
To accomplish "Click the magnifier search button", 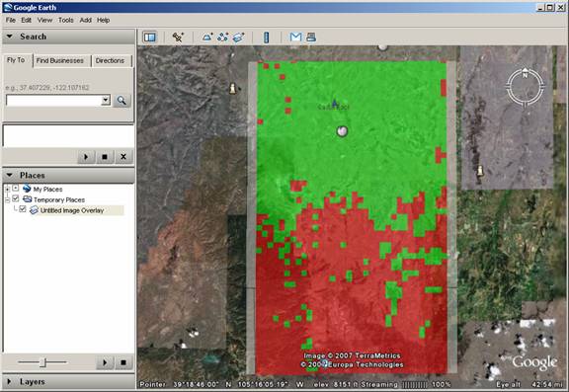I will coord(122,101).
